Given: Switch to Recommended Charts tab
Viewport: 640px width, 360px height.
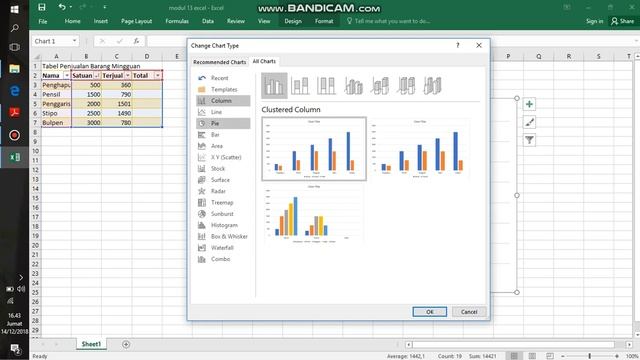Looking at the screenshot, I should 220,62.
